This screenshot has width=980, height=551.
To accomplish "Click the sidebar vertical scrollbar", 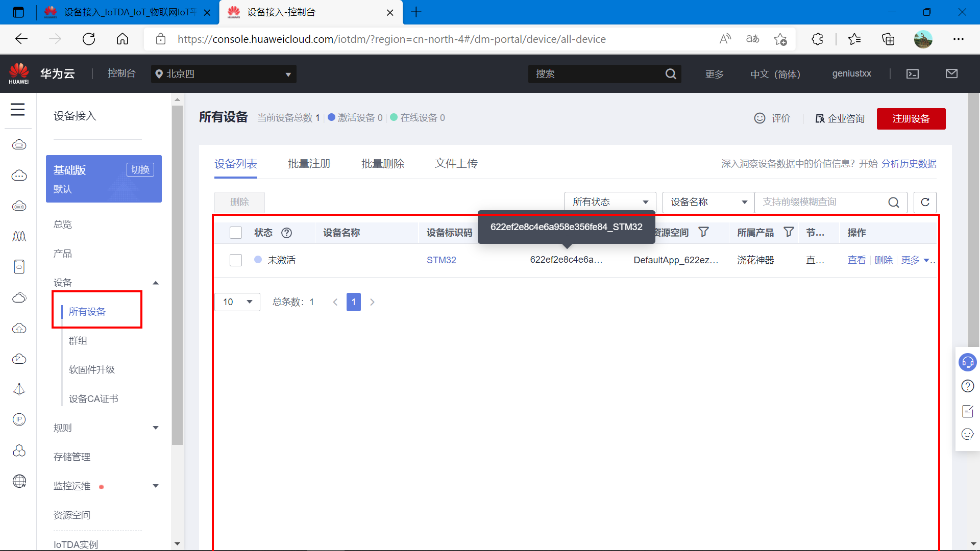I will tap(177, 275).
